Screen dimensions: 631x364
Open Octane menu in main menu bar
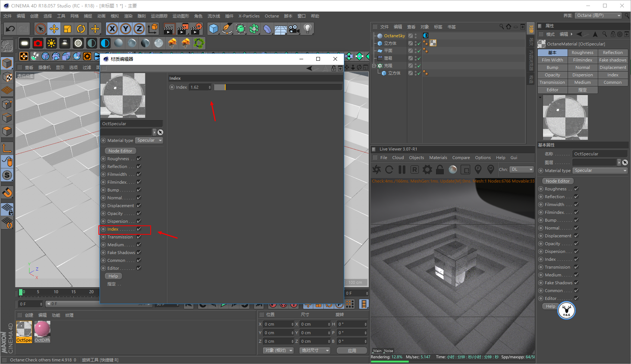pyautogui.click(x=272, y=16)
